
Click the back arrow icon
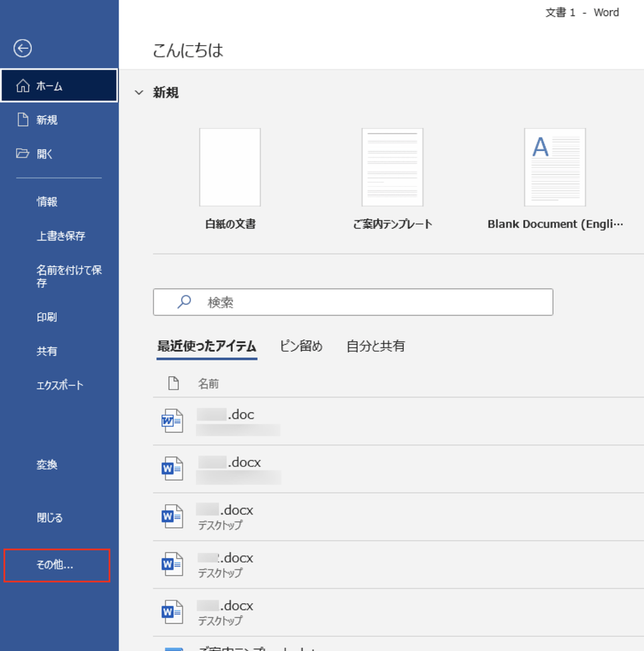[23, 48]
